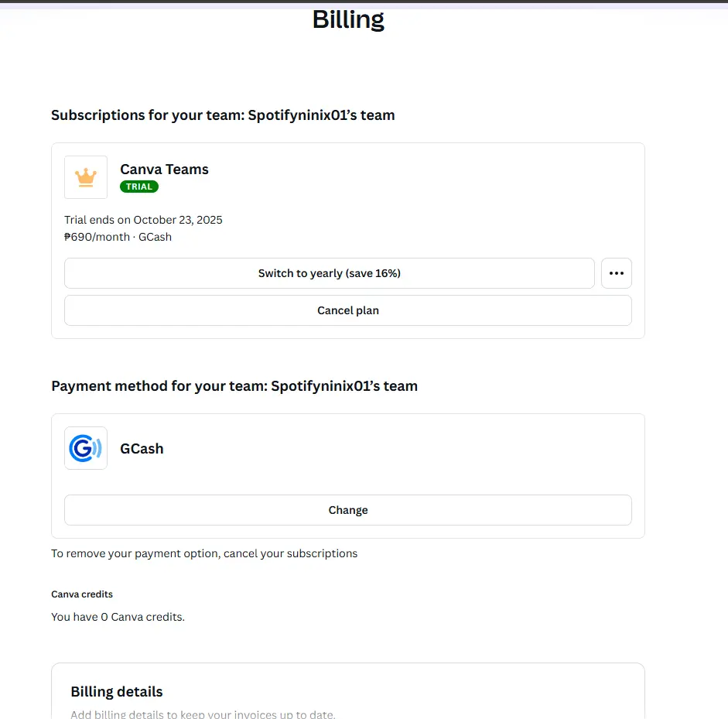
Task: Change the GCash payment method
Action: [x=347, y=510]
